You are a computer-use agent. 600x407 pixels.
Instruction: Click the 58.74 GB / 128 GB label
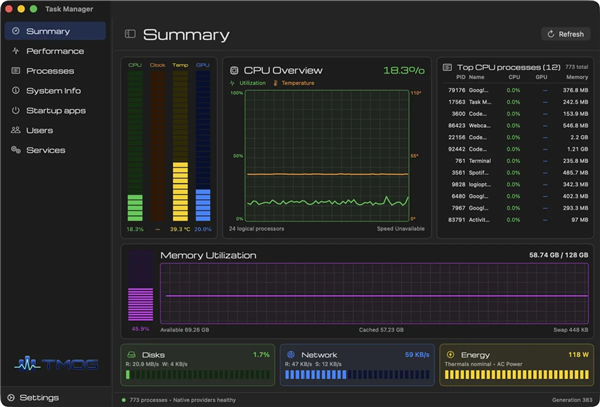click(x=559, y=255)
